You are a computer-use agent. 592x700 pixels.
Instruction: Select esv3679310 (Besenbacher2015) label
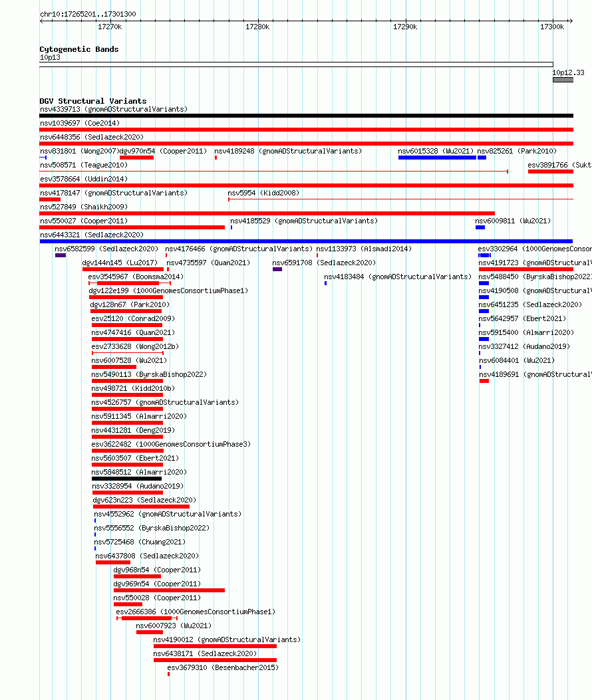(x=223, y=667)
